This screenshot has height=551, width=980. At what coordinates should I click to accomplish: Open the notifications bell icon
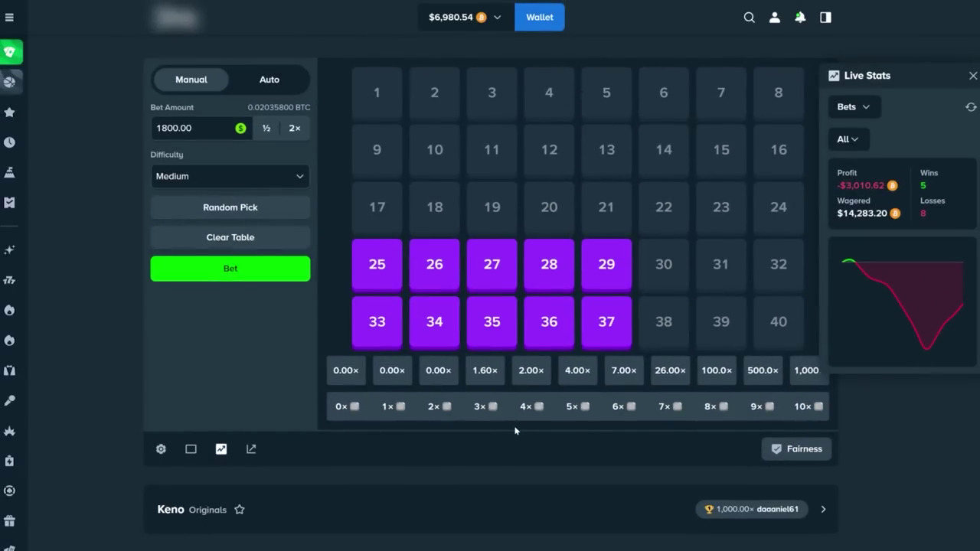tap(800, 18)
